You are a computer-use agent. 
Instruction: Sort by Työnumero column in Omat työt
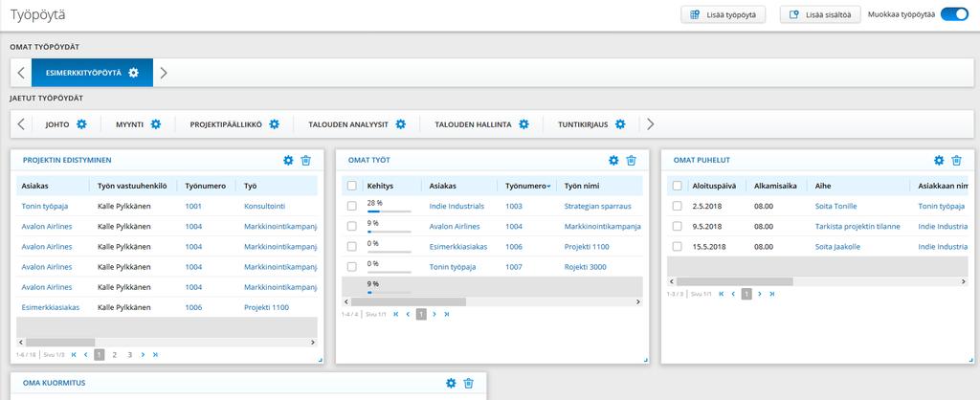click(527, 187)
